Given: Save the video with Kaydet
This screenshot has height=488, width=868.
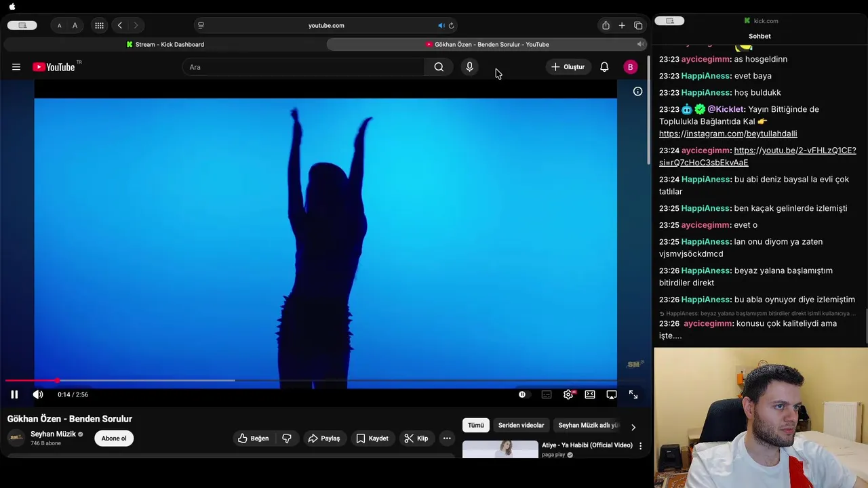Looking at the screenshot, I should [x=372, y=439].
